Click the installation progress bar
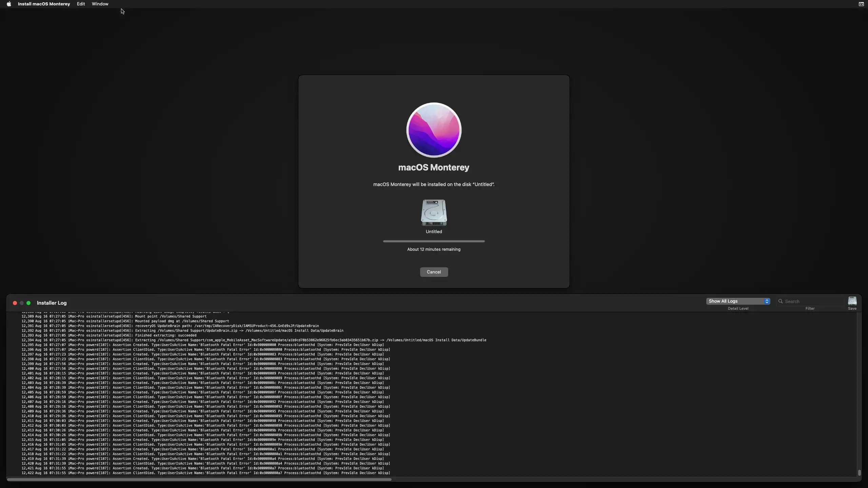Viewport: 868px width, 488px height. pos(434,241)
